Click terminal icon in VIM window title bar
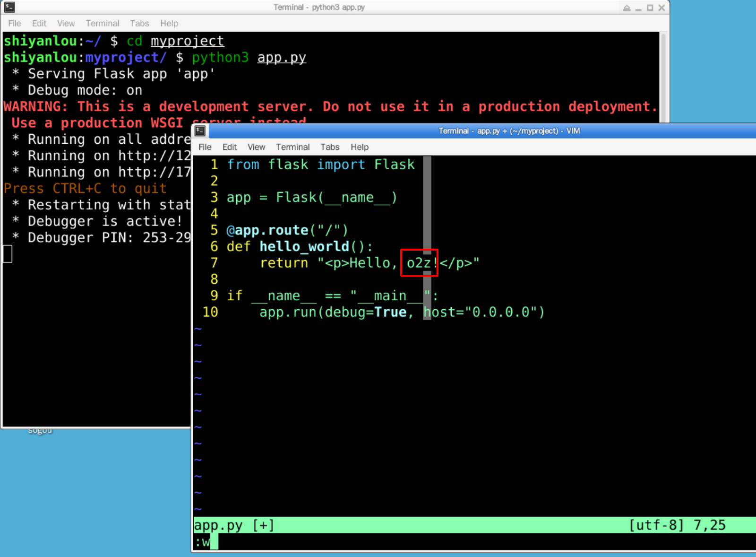Image resolution: width=756 pixels, height=557 pixels. (x=200, y=131)
